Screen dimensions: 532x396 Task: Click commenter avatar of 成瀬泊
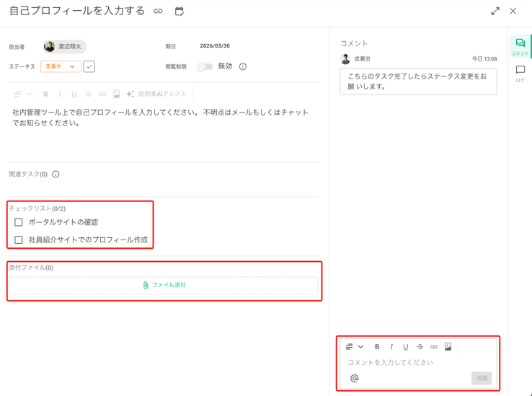point(345,58)
